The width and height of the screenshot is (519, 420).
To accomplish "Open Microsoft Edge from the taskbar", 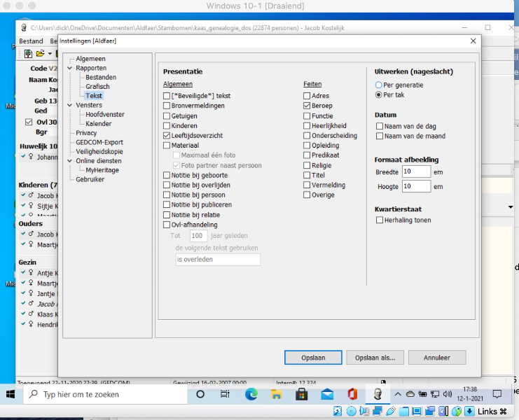I will [251, 394].
